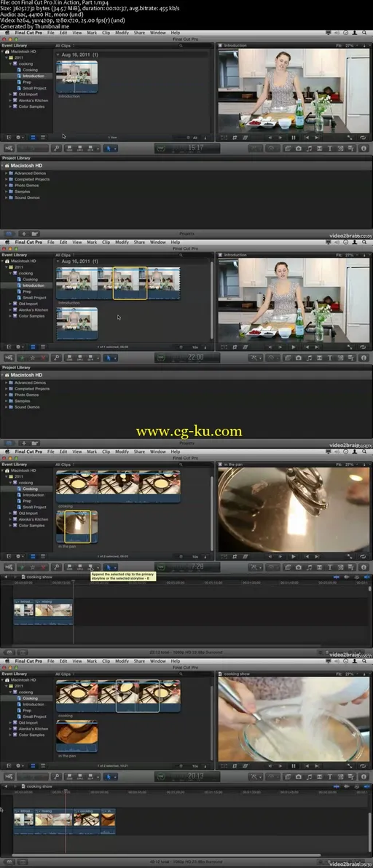The width and height of the screenshot is (373, 868).
Task: Select the Introduction clip thumbnail in the 15:17 browser
Action: 77,76
